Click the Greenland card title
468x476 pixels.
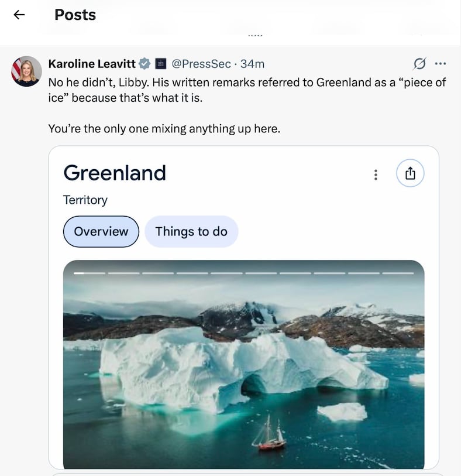click(x=115, y=173)
